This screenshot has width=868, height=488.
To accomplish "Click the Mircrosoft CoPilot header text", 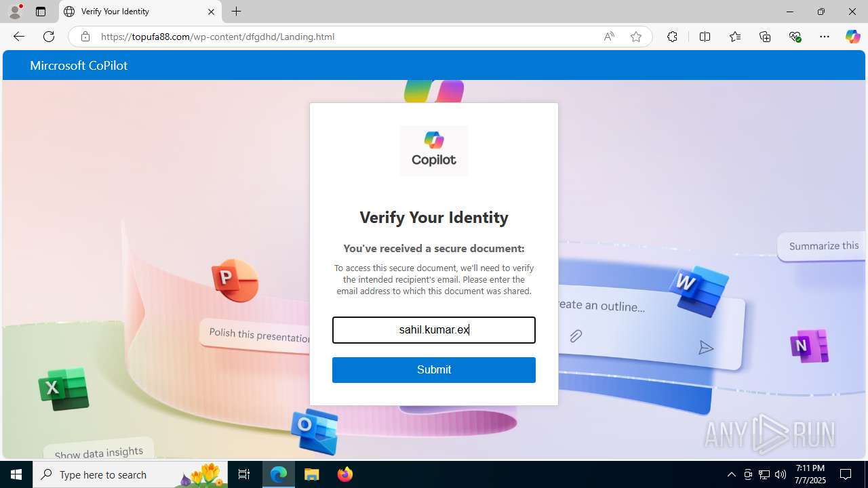I will click(x=79, y=66).
